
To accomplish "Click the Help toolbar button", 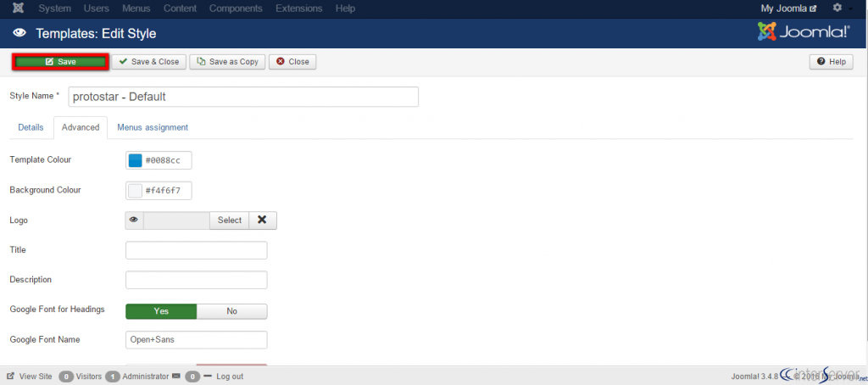I will (831, 62).
